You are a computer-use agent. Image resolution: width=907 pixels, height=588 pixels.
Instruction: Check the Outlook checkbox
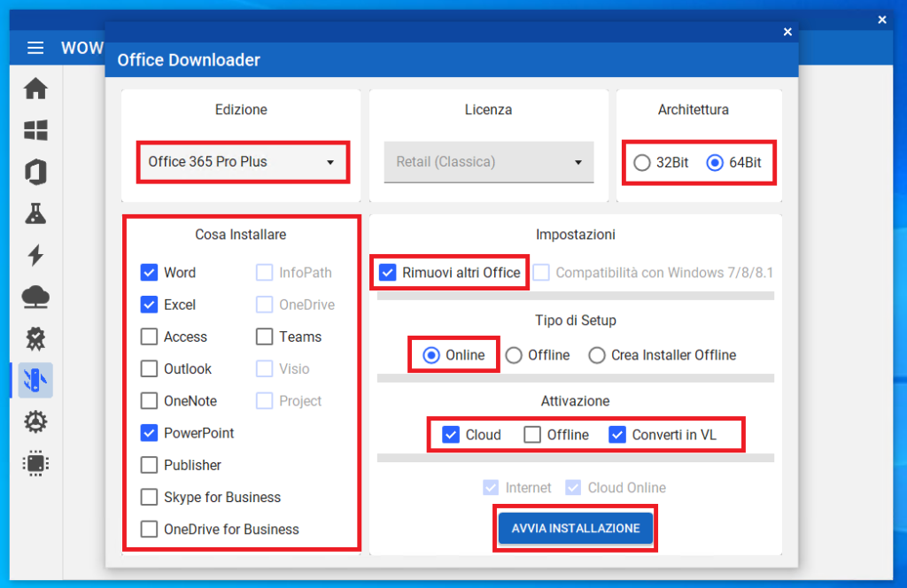point(149,369)
